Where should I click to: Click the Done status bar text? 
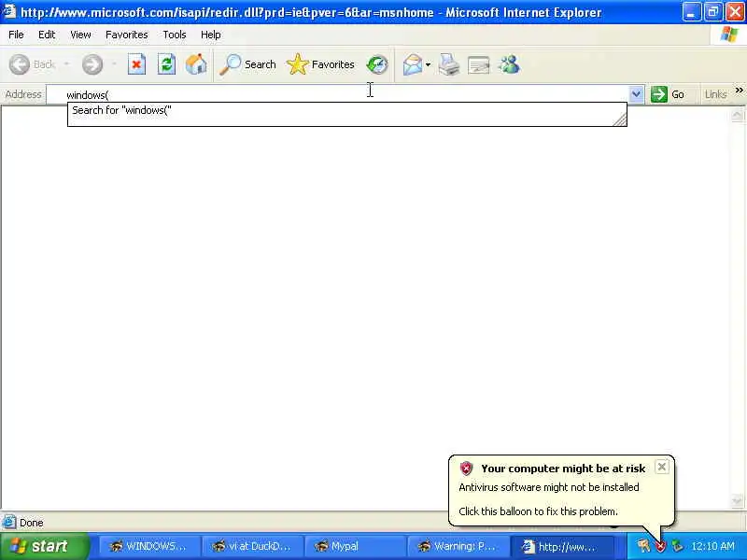click(32, 523)
